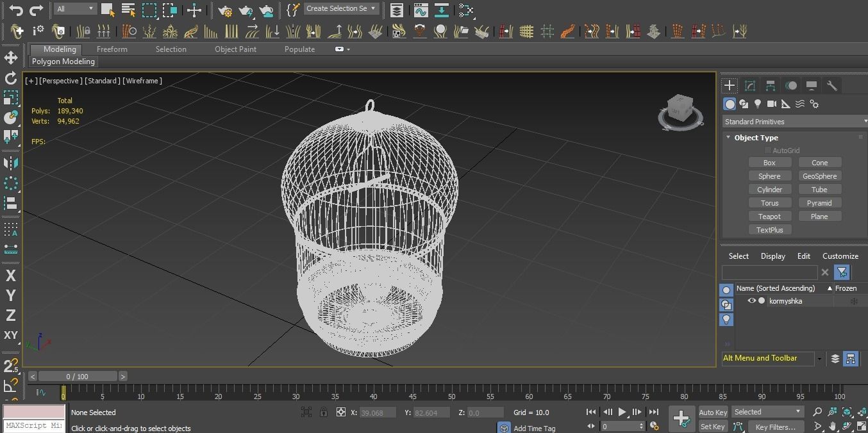Select the Cameras create category icon
Image resolution: width=868 pixels, height=433 pixels.
[772, 104]
